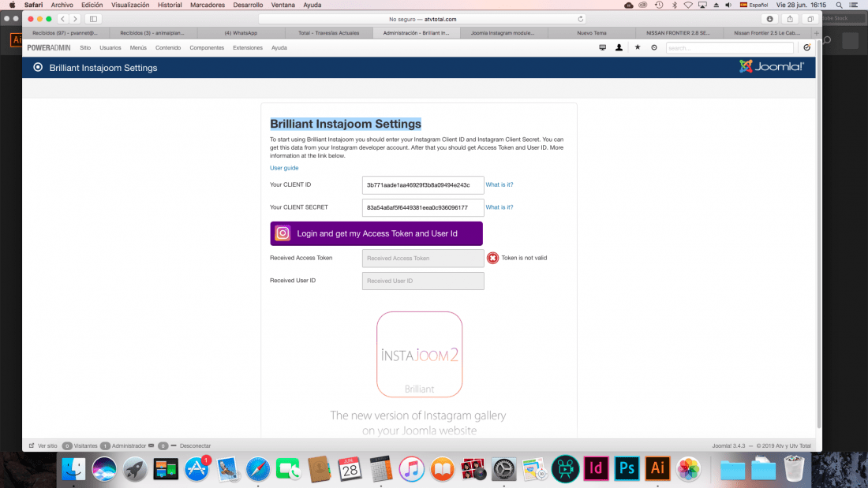868x488 pixels.
Task: Click the clock icon in the Joomla toolbar
Action: click(x=654, y=47)
